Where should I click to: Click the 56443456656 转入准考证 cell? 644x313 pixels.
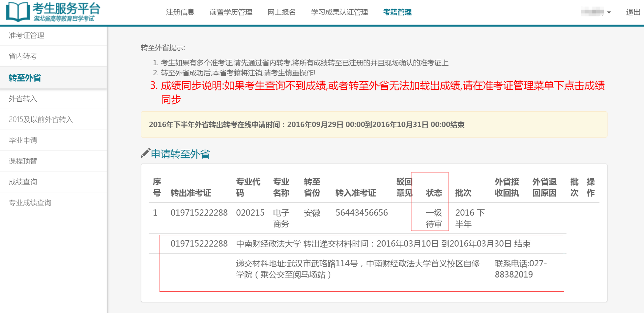(x=362, y=213)
